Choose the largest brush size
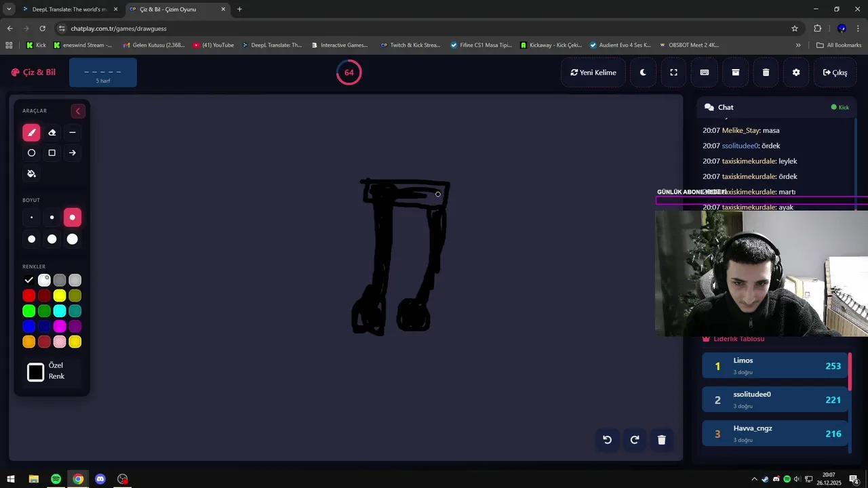868x488 pixels. click(x=73, y=239)
